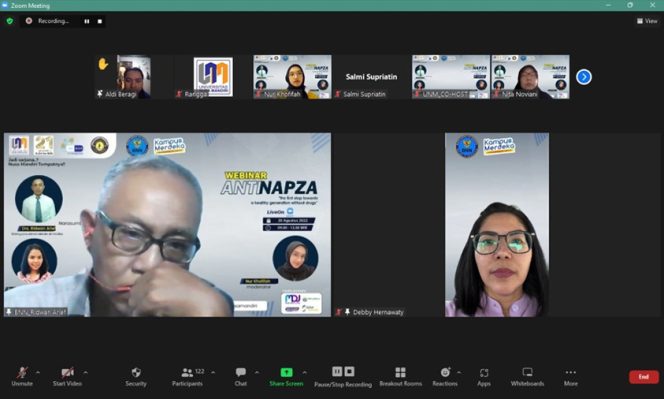
Task: Open the Reactions menu
Action: click(x=445, y=376)
